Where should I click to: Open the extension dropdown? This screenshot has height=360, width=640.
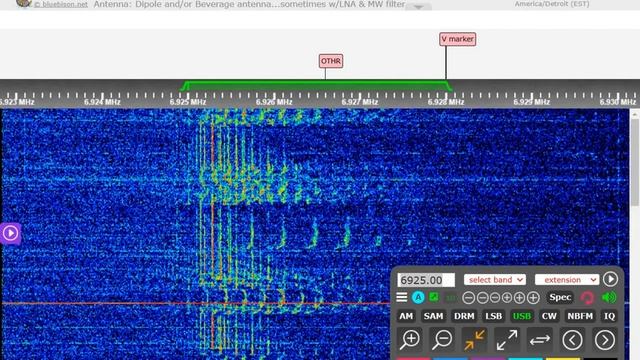pos(567,280)
